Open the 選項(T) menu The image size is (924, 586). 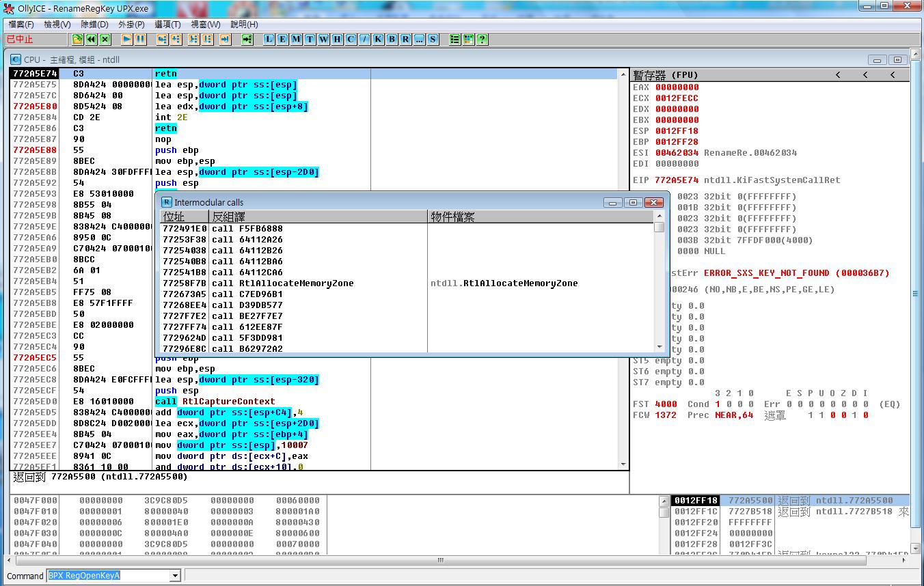[x=168, y=24]
